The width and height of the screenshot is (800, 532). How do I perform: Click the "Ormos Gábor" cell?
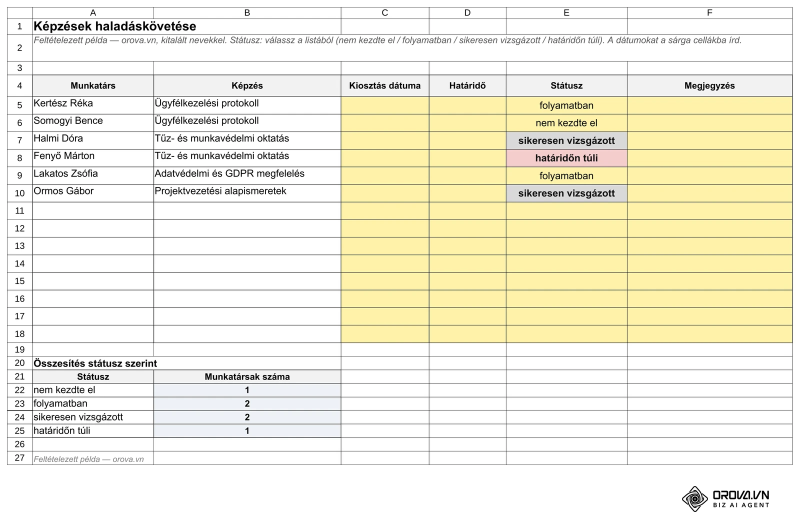click(x=93, y=193)
